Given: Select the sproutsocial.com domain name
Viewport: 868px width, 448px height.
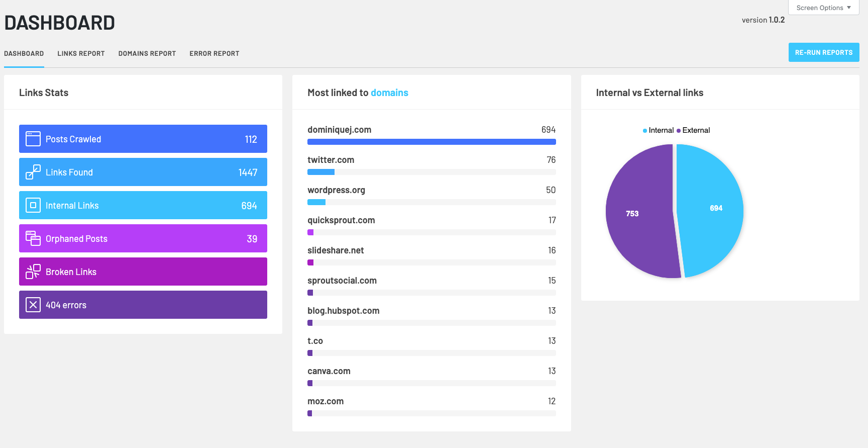Looking at the screenshot, I should (342, 281).
